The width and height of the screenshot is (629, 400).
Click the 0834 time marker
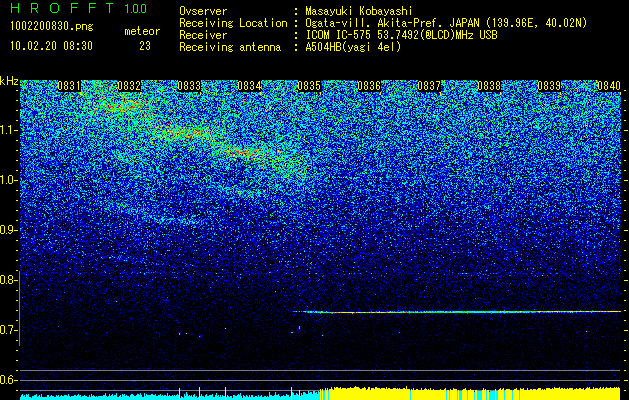tap(249, 86)
